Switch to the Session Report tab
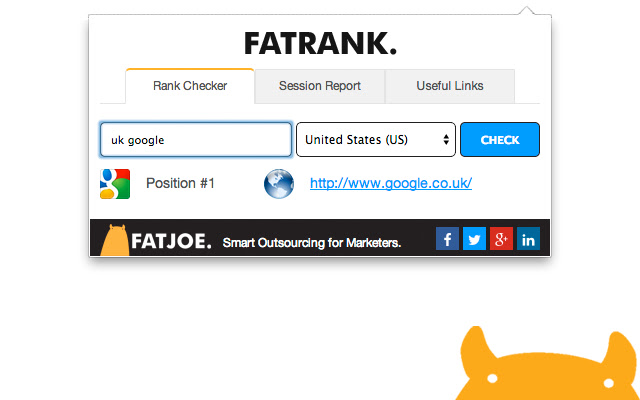640x400 pixels. point(320,86)
